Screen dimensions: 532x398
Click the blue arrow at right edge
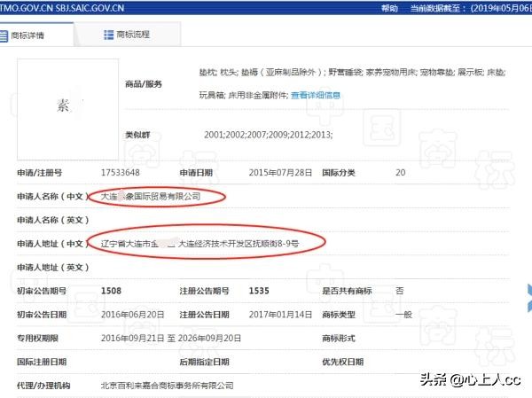[529, 298]
